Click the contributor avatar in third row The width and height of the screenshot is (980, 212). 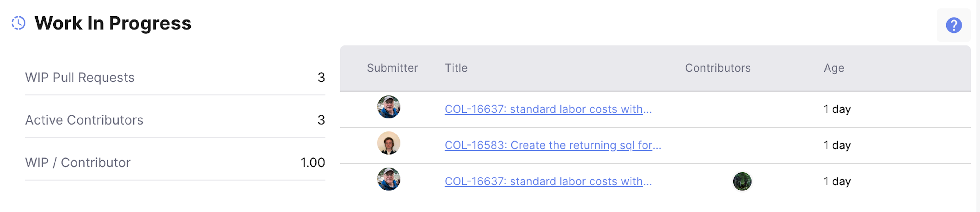(x=742, y=181)
